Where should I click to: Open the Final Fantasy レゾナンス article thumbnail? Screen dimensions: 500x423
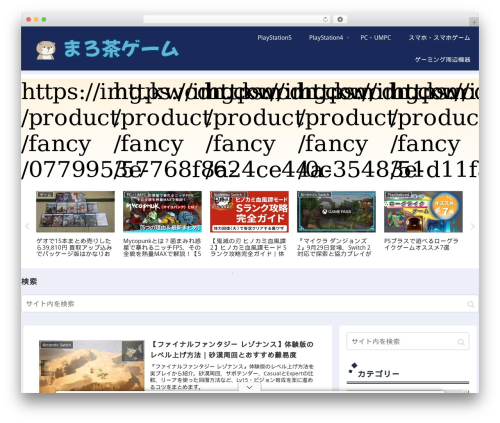(92, 366)
